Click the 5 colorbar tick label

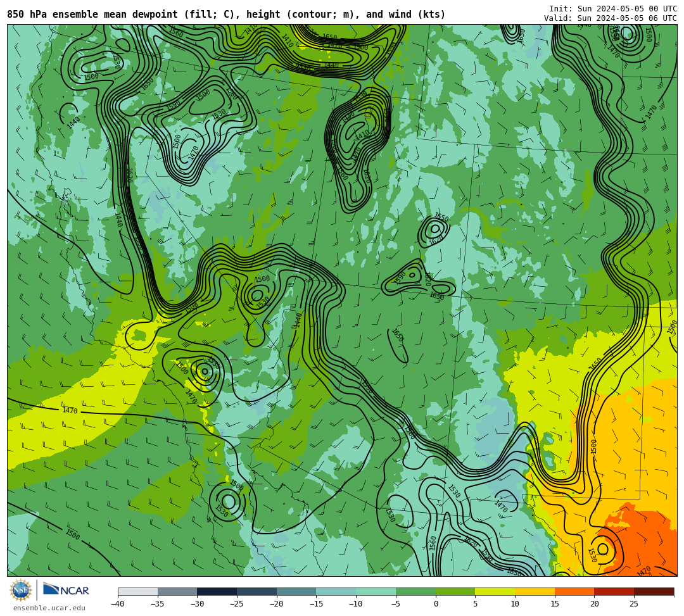475,604
